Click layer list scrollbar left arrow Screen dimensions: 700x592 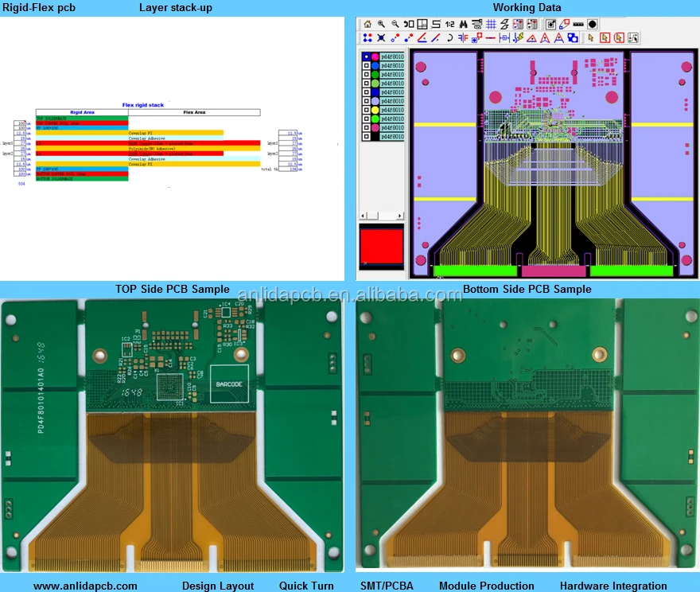(x=364, y=216)
